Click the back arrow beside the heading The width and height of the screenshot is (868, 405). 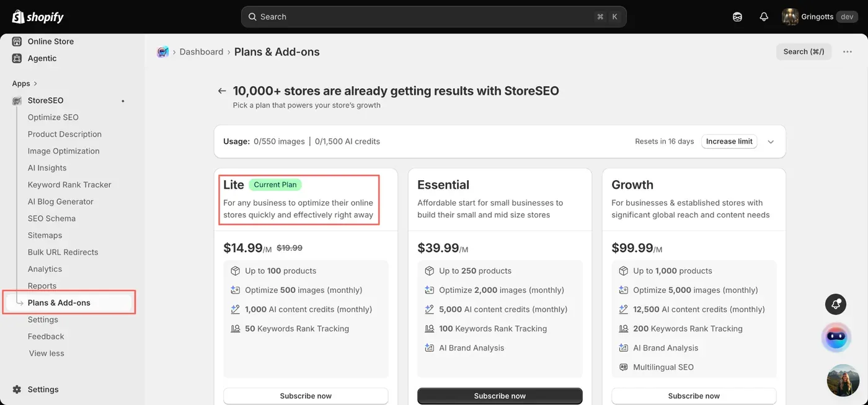click(x=222, y=91)
